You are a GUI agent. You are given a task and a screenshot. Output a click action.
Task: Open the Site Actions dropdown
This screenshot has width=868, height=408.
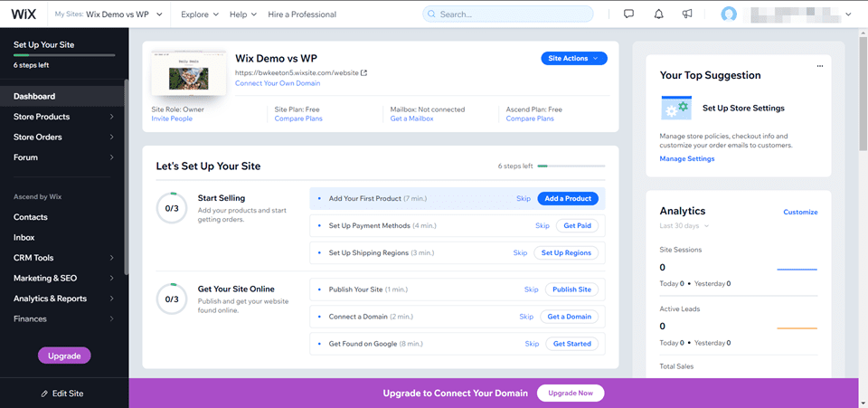(x=573, y=58)
